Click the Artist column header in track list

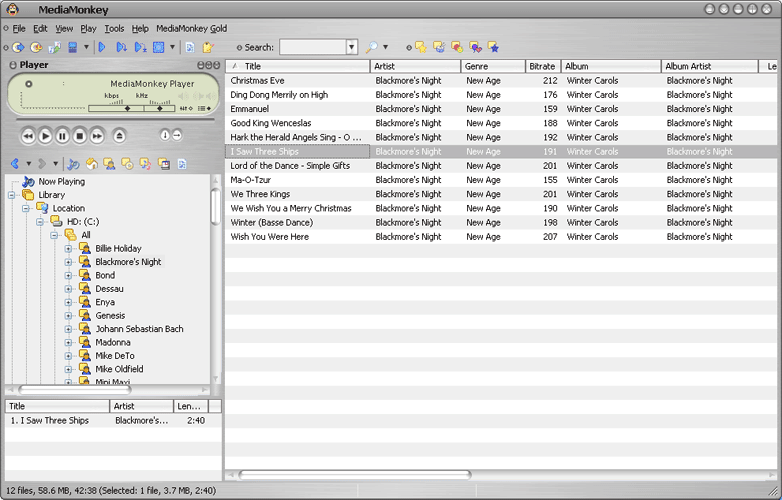[415, 66]
